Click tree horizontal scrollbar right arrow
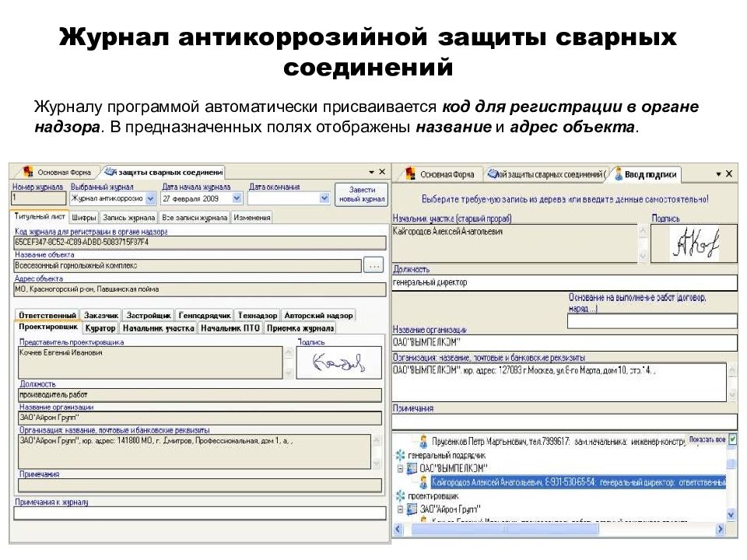Viewport: 747px width, 560px height. (721, 530)
